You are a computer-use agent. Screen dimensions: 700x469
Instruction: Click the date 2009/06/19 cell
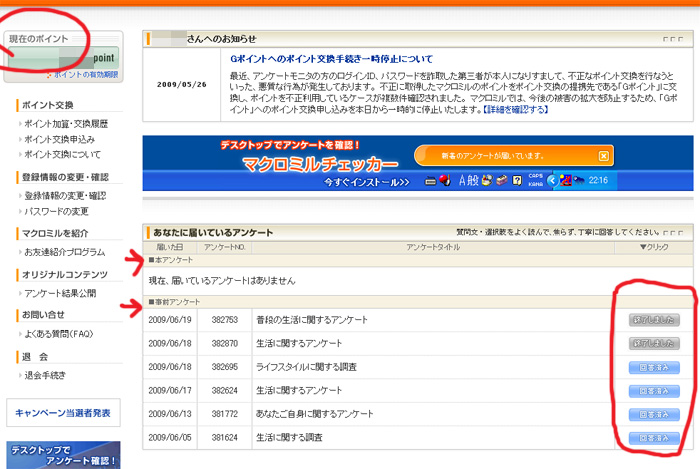170,320
